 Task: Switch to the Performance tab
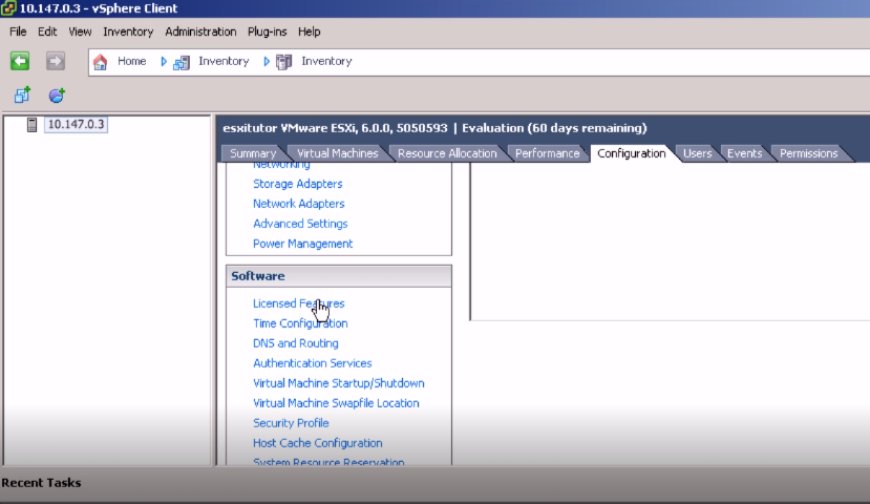[547, 153]
